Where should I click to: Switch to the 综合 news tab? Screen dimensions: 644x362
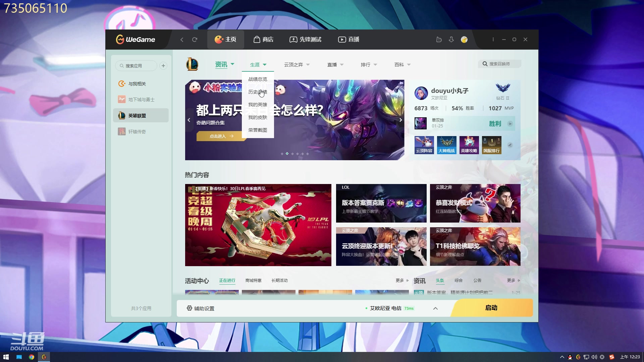[459, 281]
